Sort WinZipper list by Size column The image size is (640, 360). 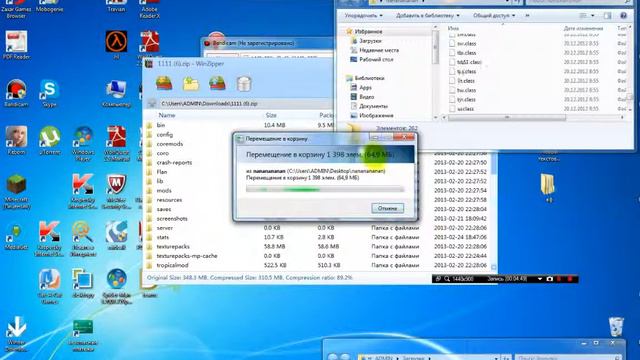pyautogui.click(x=271, y=116)
